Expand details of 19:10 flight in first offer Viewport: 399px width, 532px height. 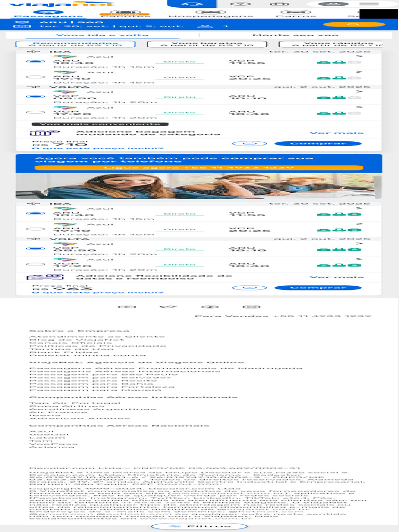pyautogui.click(x=359, y=72)
